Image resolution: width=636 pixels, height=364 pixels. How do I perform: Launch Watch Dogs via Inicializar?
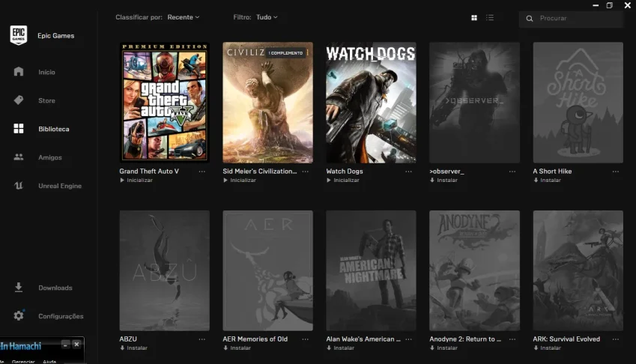tap(343, 180)
